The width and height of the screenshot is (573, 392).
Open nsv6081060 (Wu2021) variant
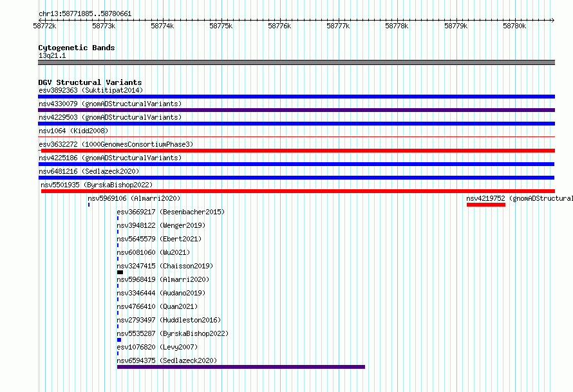pyautogui.click(x=153, y=252)
